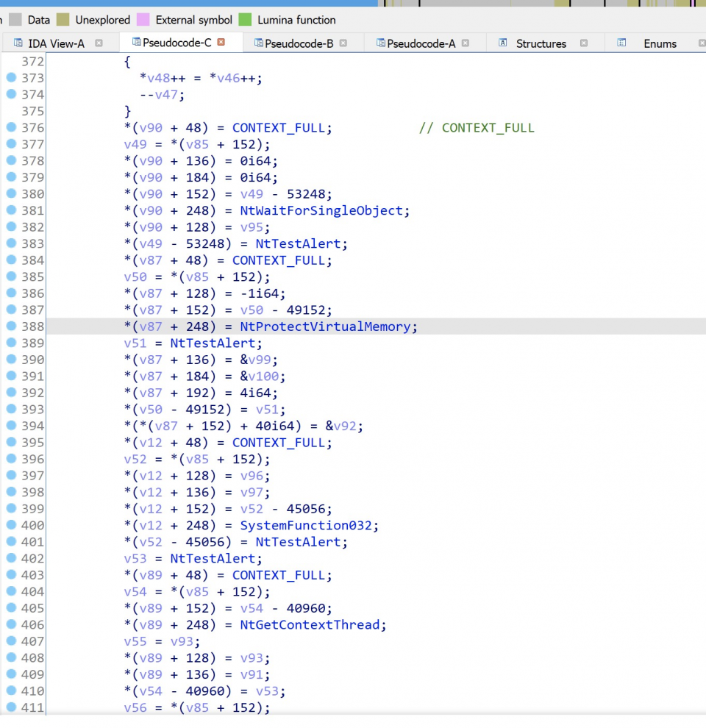This screenshot has width=706, height=728.
Task: Toggle breakpoint dot on line 394
Action: (x=12, y=425)
